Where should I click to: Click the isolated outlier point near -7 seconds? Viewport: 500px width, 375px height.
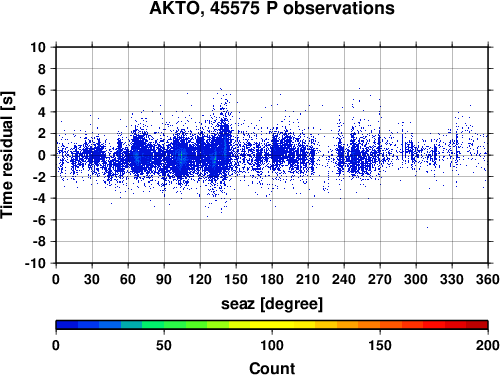point(427,228)
